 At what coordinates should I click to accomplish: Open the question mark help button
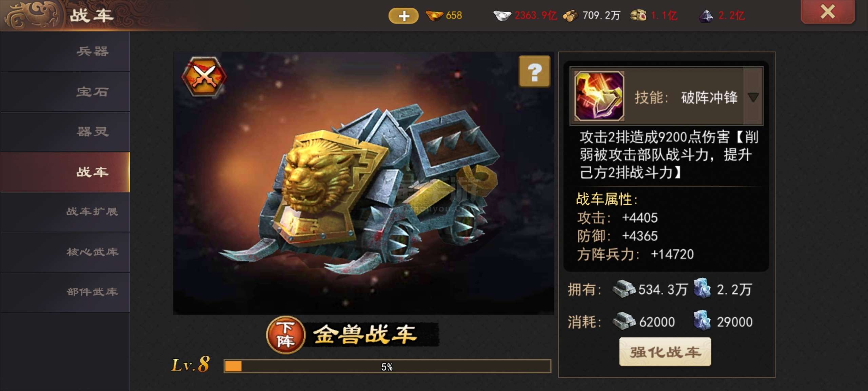(x=534, y=71)
